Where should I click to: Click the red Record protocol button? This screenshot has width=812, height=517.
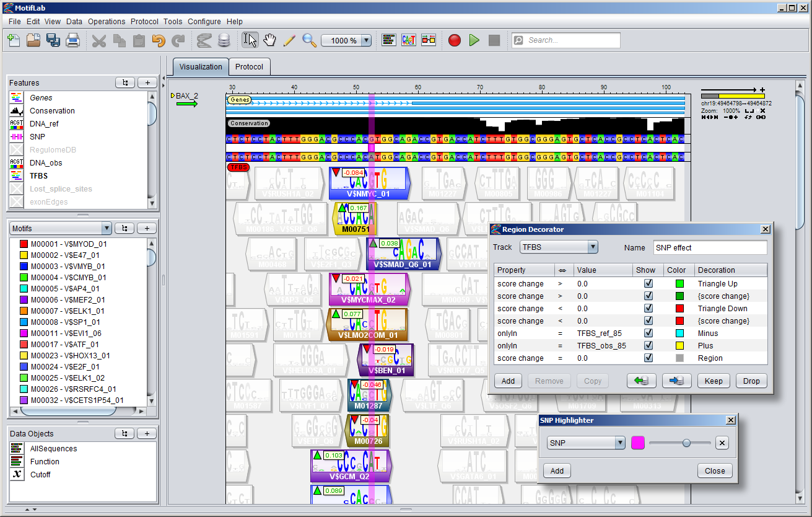[455, 40]
